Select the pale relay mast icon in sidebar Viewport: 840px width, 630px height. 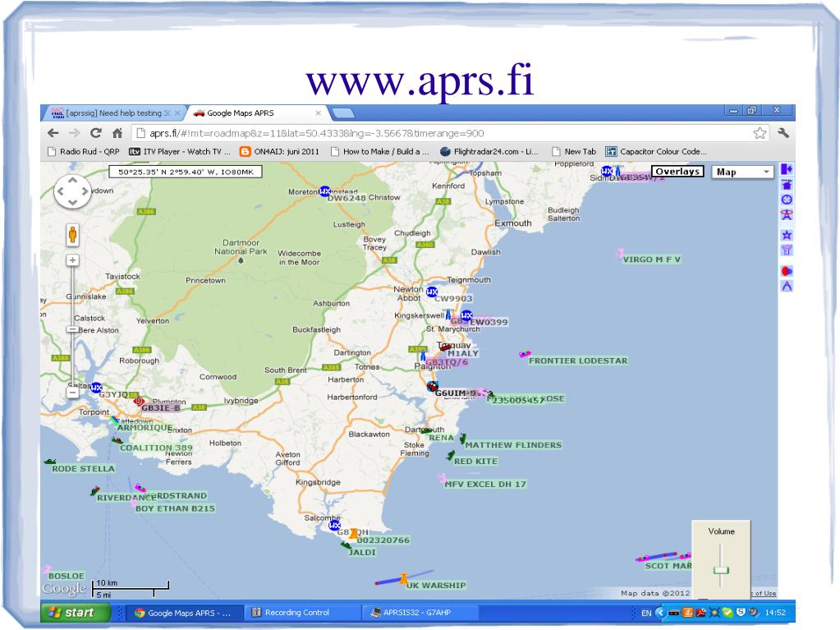coord(787,250)
